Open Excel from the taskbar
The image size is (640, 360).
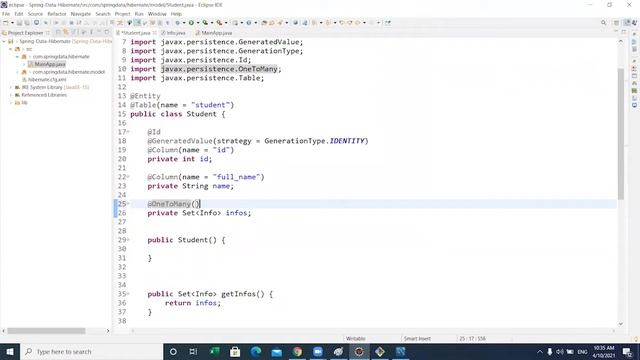214,351
